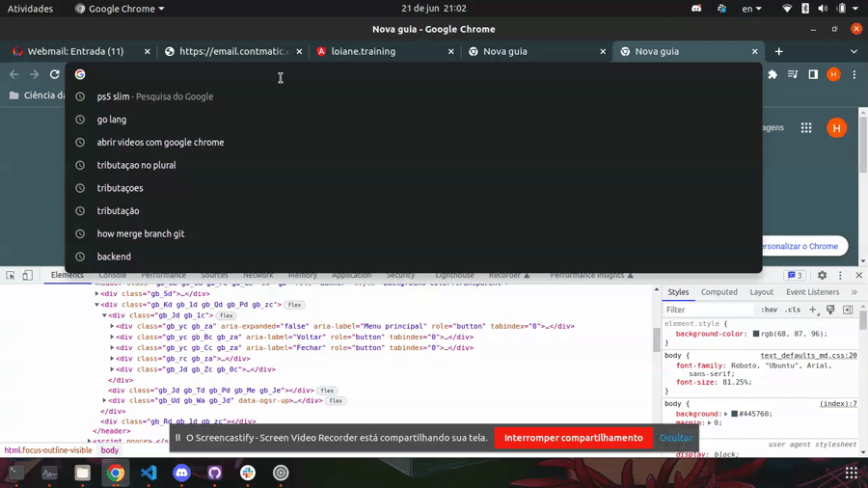This screenshot has height=488, width=868.
Task: Toggle computed styles sidebar icon
Action: pyautogui.click(x=848, y=310)
